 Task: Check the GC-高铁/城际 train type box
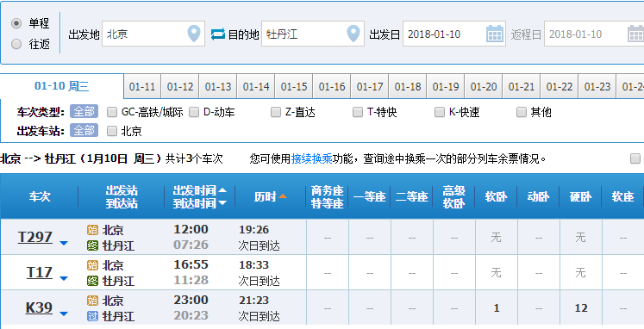[112, 112]
